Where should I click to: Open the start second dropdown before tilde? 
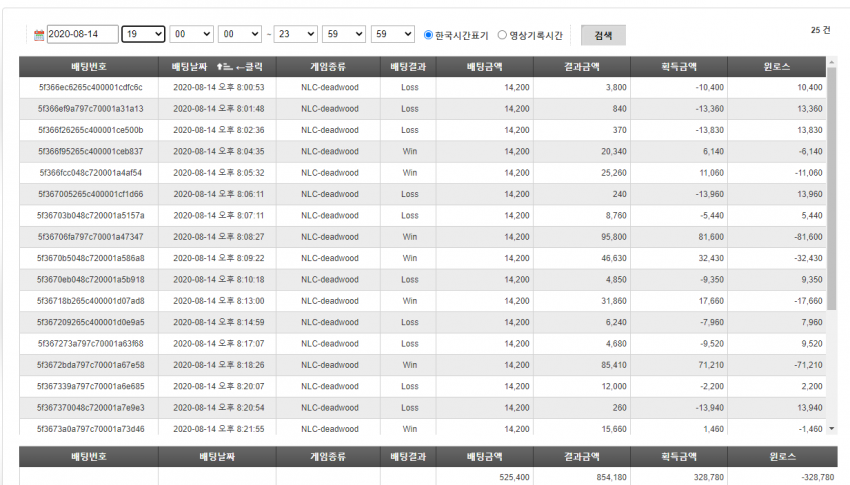pos(240,34)
